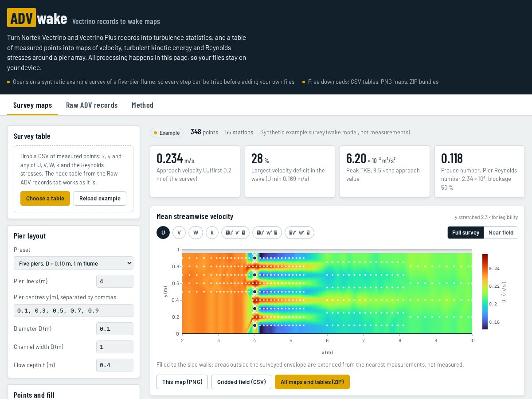Switch the map to Near field view

click(501, 232)
